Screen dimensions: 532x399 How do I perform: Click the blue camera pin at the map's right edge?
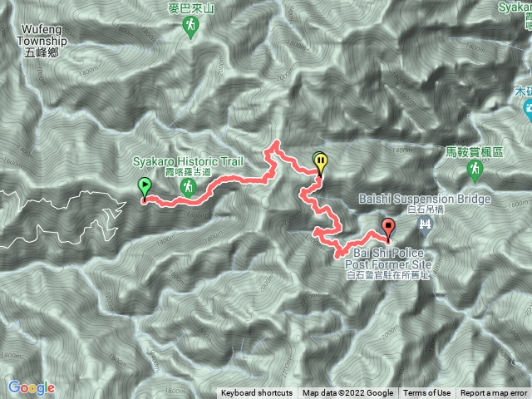pyautogui.click(x=528, y=111)
